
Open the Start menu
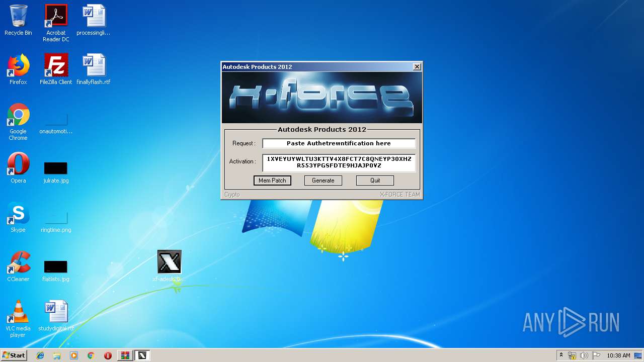pos(14,355)
